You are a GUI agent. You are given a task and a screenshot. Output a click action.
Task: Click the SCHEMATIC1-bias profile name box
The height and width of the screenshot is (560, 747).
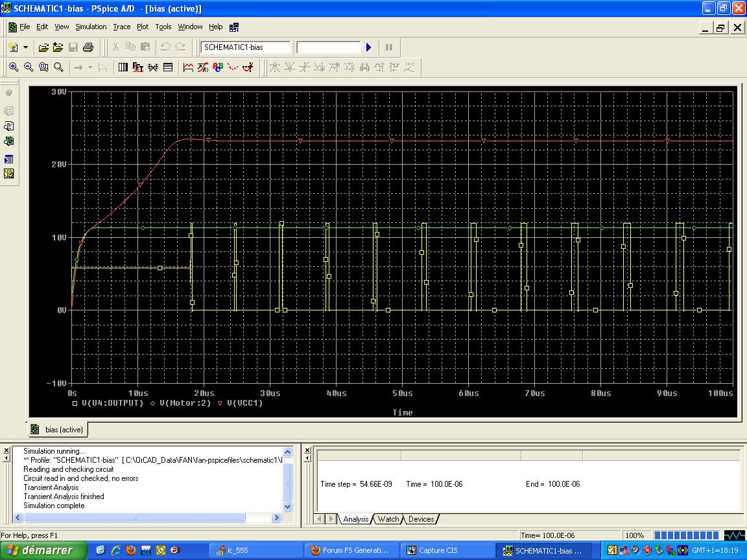click(245, 47)
